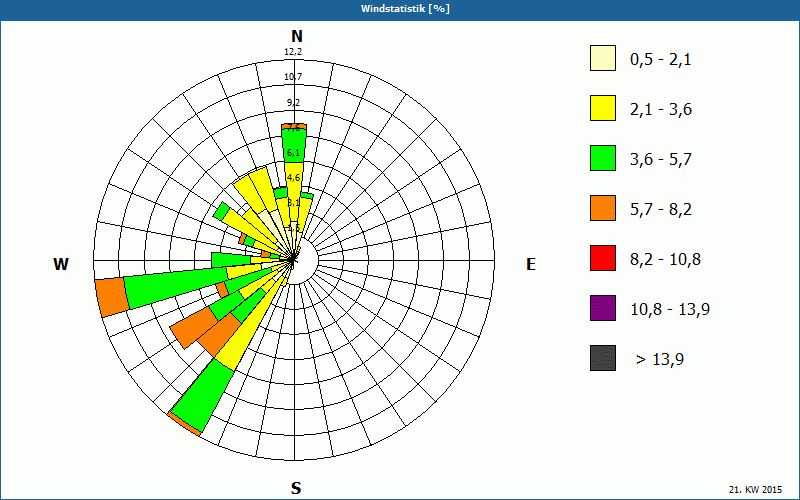The width and height of the screenshot is (800, 500).
Task: Click the orange tip of the west-southwest bar
Action: (112, 297)
